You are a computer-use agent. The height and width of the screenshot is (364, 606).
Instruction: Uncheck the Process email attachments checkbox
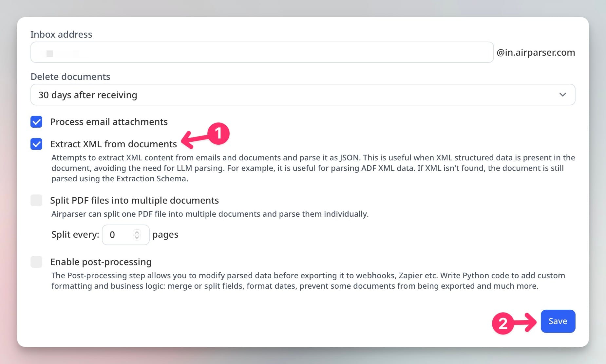[x=36, y=122]
